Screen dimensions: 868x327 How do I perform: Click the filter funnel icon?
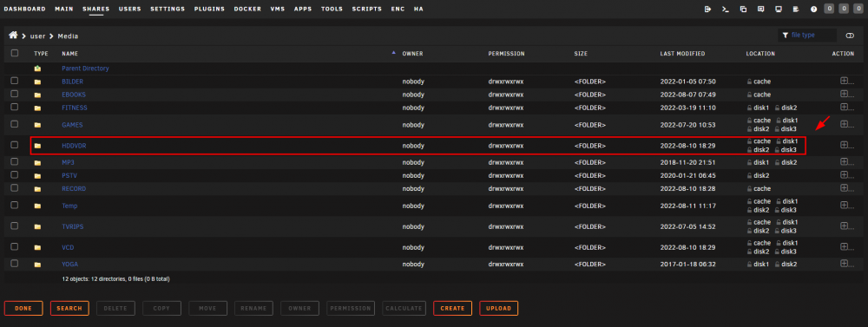(785, 36)
